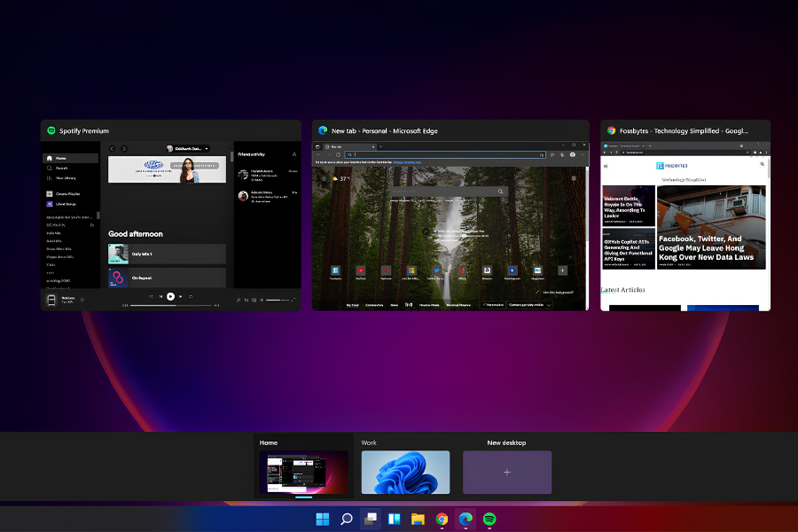The height and width of the screenshot is (532, 798).
Task: Select the Microsoft Edge New tab window preview
Action: click(x=450, y=215)
